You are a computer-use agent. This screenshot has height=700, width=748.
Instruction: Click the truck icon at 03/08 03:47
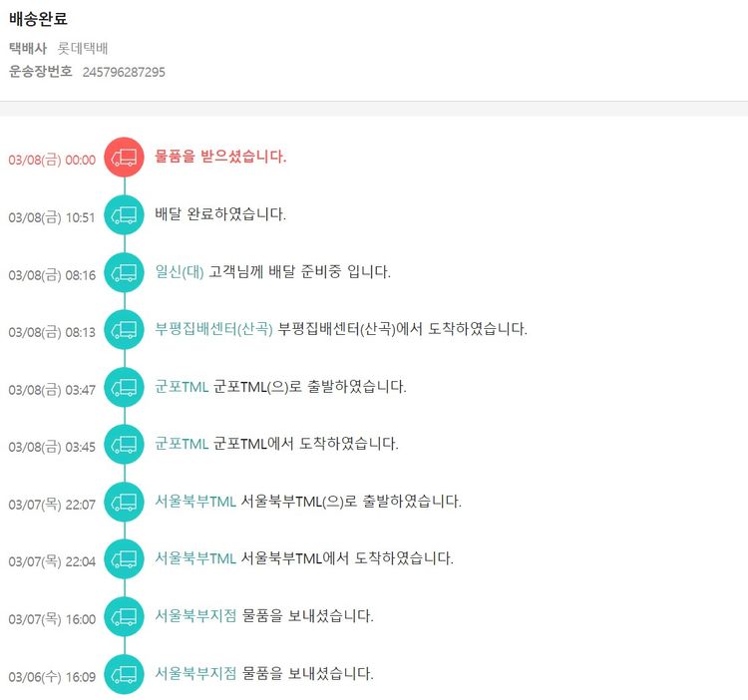(x=125, y=387)
